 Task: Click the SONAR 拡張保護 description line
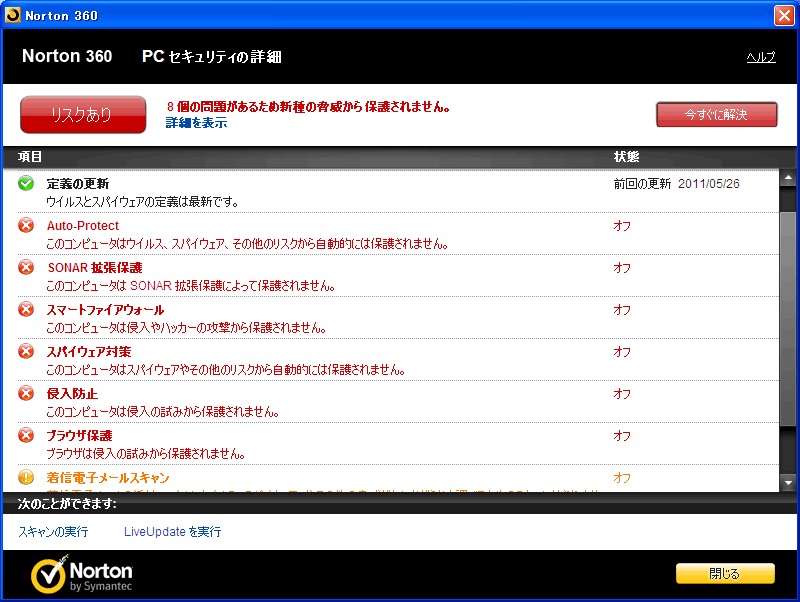click(x=191, y=286)
